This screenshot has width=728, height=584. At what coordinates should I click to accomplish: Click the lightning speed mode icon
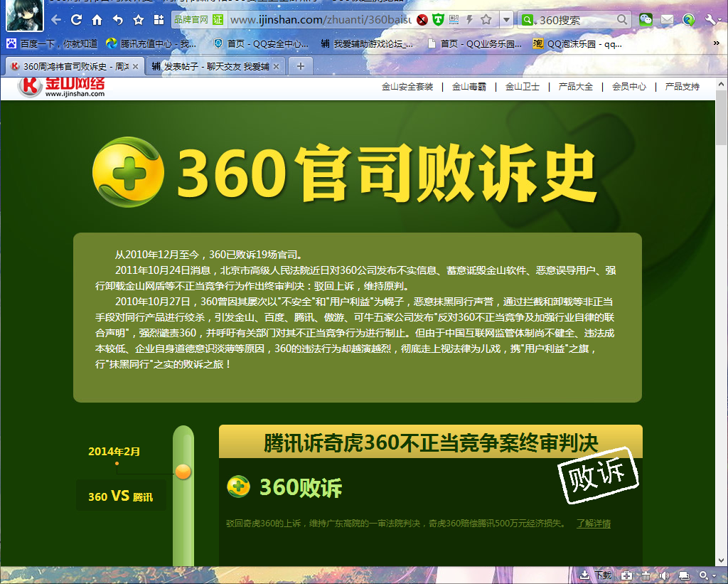[x=469, y=19]
